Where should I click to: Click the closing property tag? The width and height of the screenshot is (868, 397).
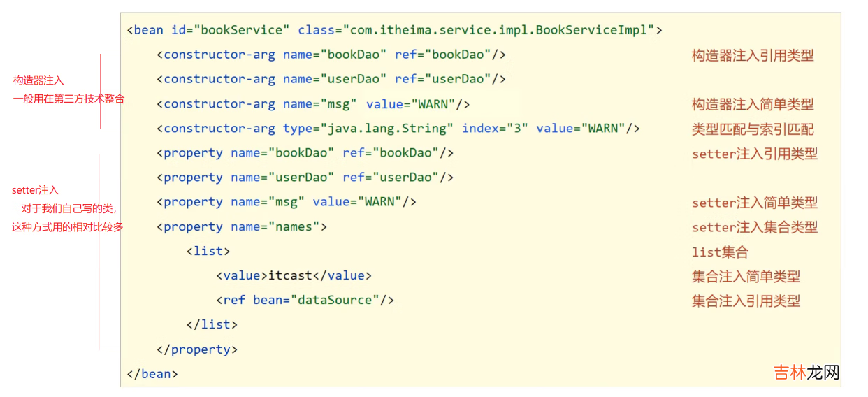(197, 349)
